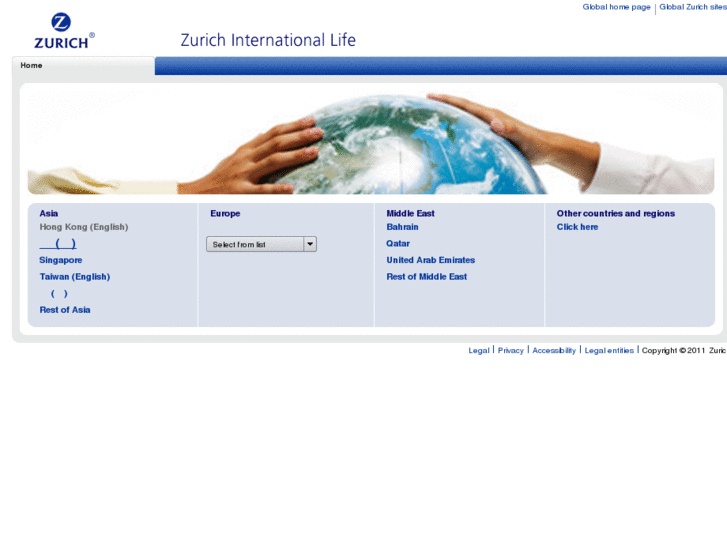Open the Accessibility footer link
Screen dimensions: 727x545
click(554, 350)
